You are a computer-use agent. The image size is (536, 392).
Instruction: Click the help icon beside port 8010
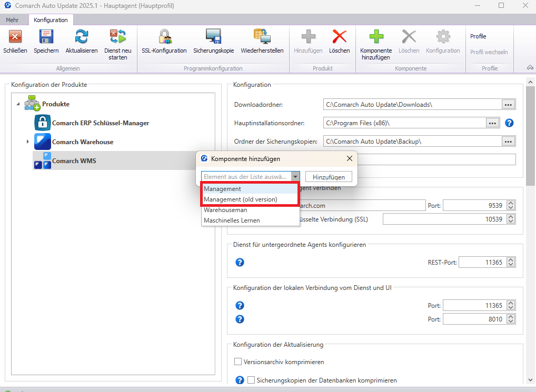click(x=240, y=319)
